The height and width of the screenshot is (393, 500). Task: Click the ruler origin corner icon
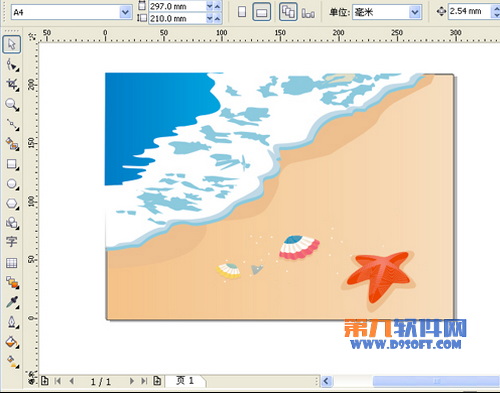tap(32, 36)
